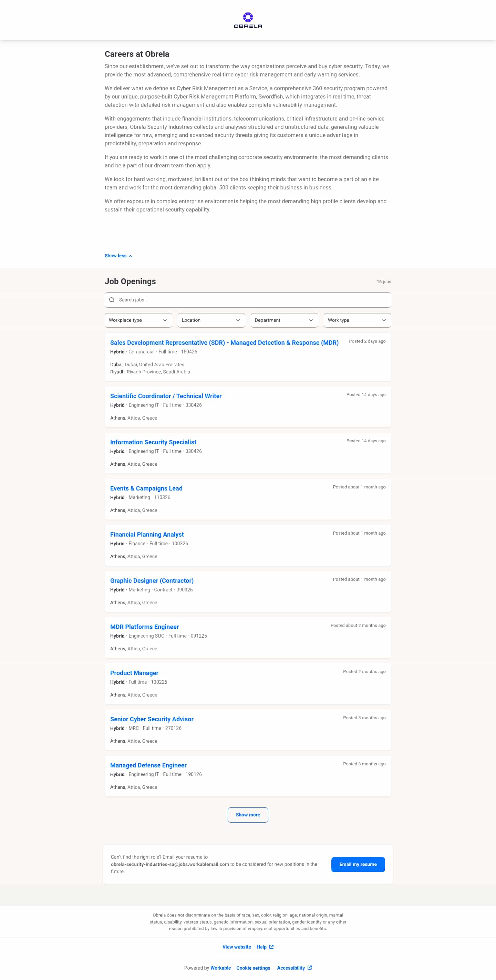Click 'Dubai, Dubai, United Arab Emirates' location
The height and width of the screenshot is (980, 496).
(147, 364)
